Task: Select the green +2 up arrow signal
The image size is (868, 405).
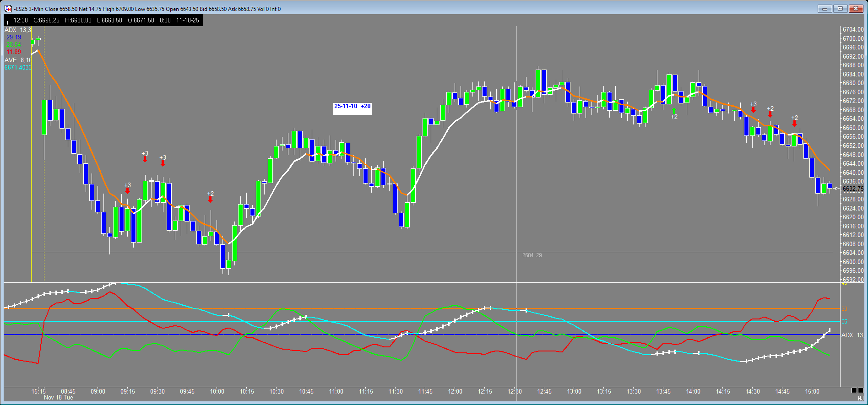Action: [674, 111]
